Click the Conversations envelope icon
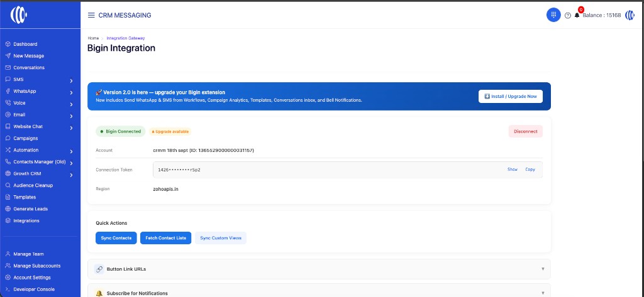Viewport: 644px width, 297px height. point(8,68)
